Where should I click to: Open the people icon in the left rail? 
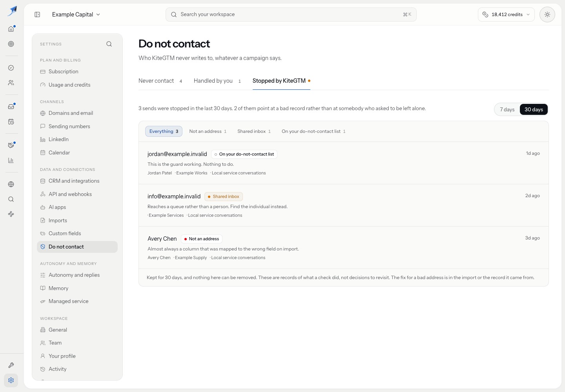[11, 83]
